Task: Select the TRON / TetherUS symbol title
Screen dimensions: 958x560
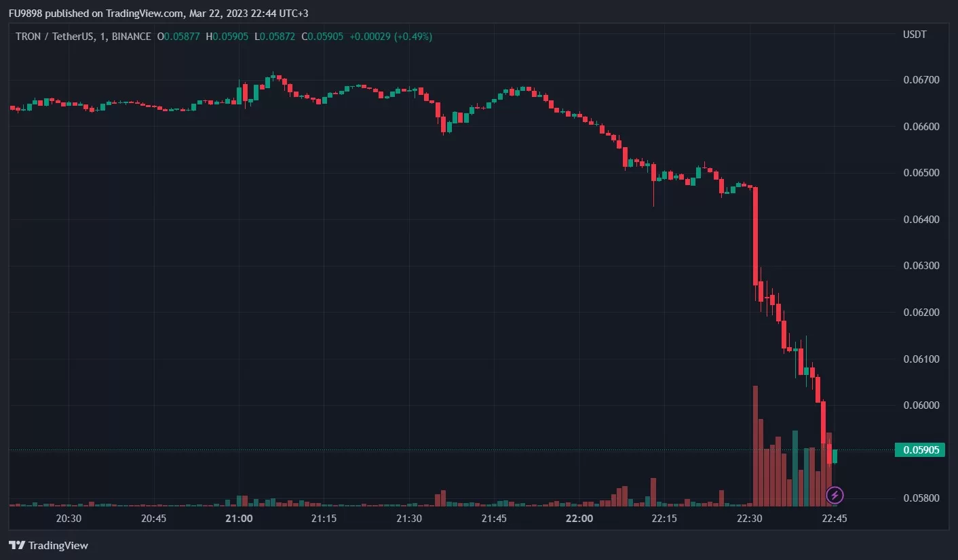Action: (57, 37)
